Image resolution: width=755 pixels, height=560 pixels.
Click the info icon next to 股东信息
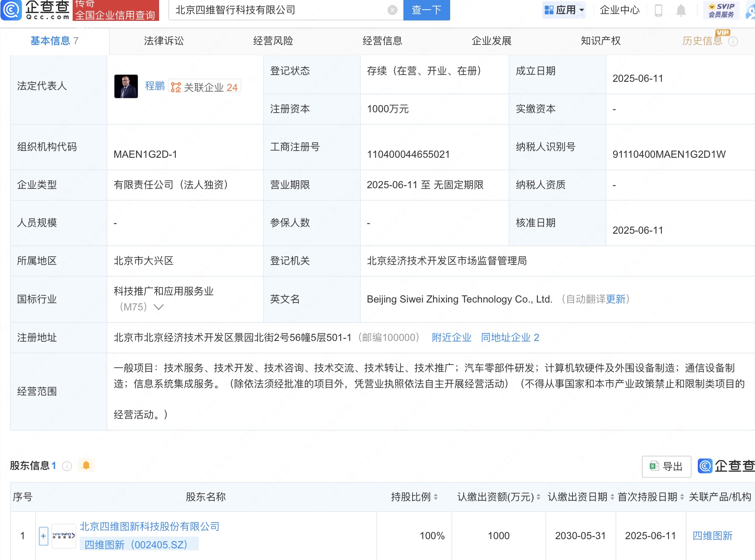pyautogui.click(x=67, y=466)
